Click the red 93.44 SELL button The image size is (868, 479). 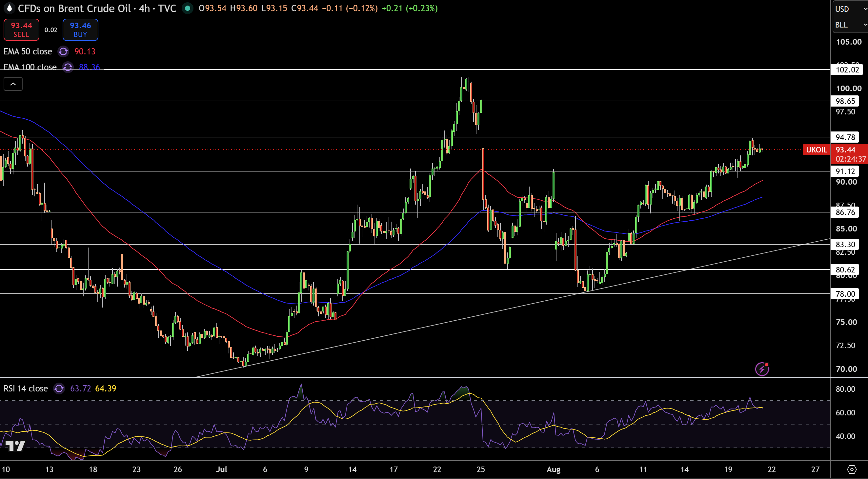[21, 30]
